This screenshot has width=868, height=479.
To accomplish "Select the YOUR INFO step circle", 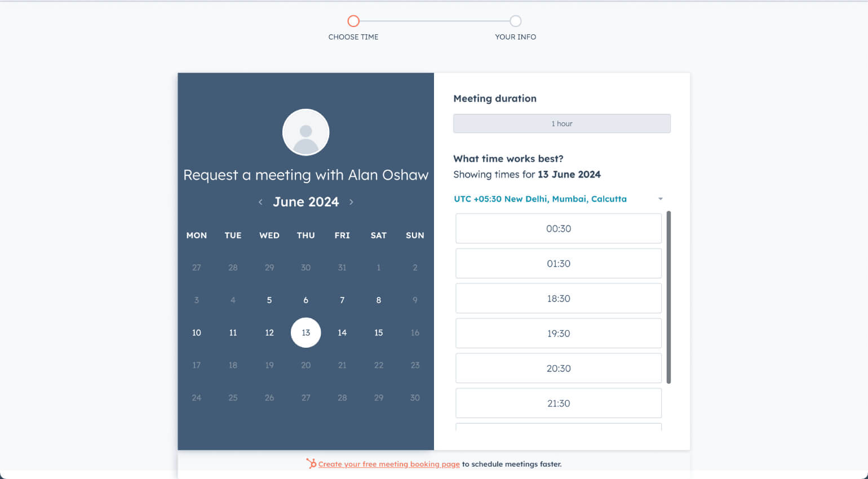I will (x=515, y=20).
